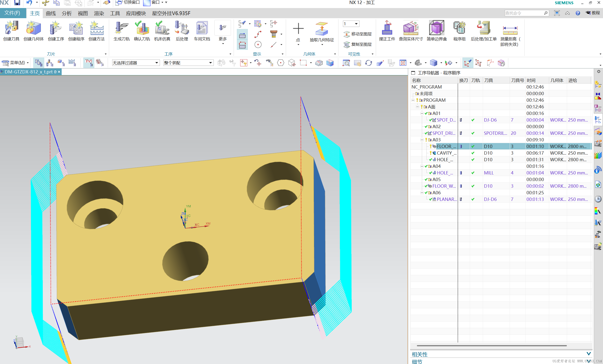Collapse the PROGRAM tree node

tap(413, 100)
